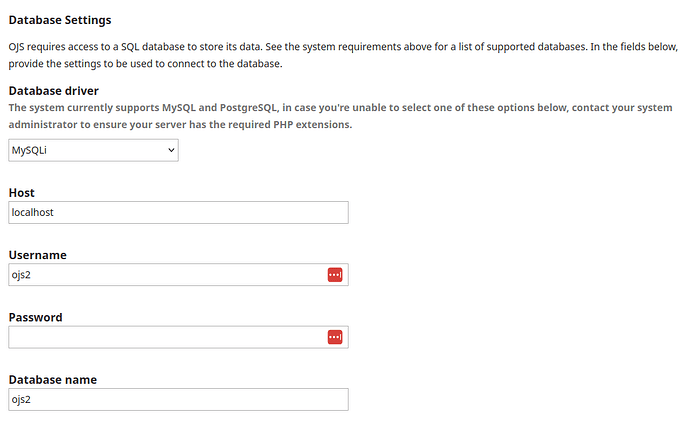
Task: Click into the Username text field
Action: pos(165,275)
